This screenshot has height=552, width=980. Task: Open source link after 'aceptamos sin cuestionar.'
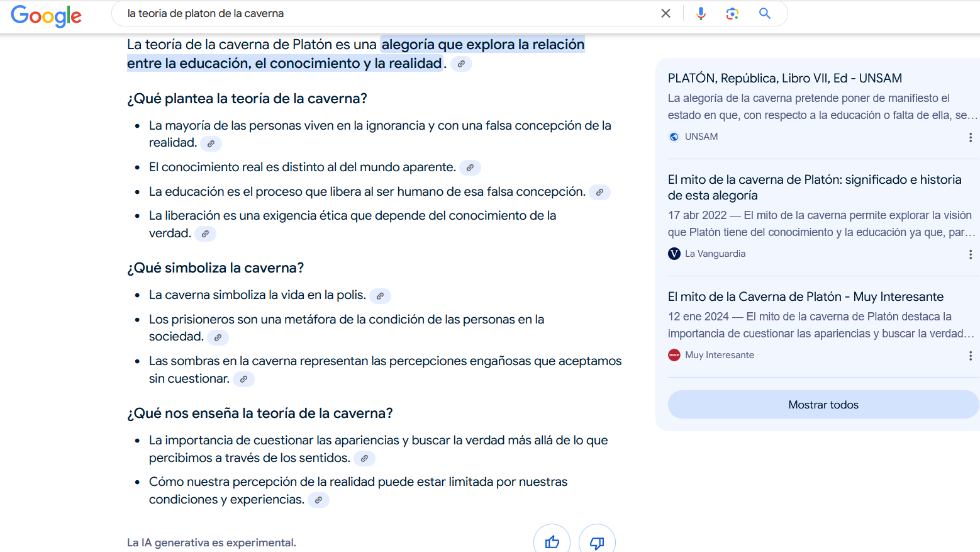click(x=243, y=379)
